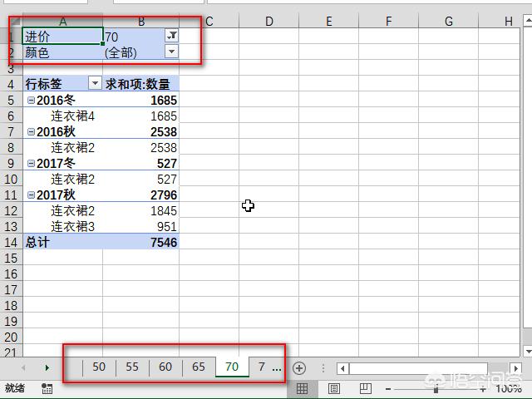This screenshot has height=399, width=532.
Task: Select the cell labeled 颜色
Action: click(63, 52)
